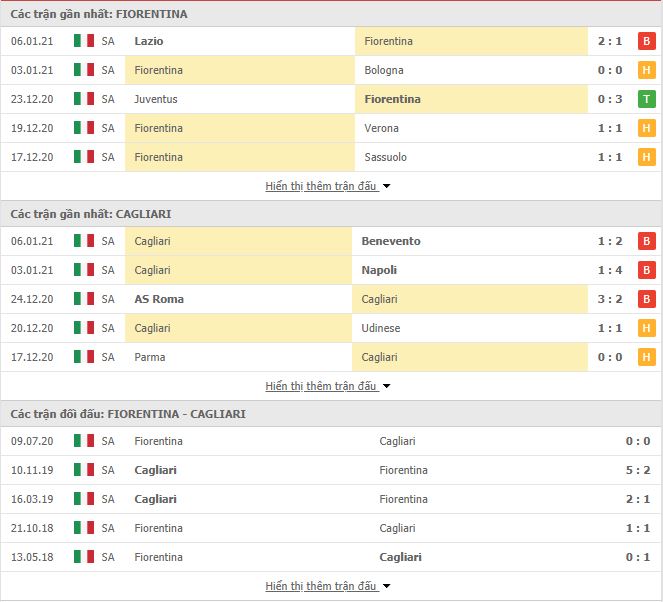Image resolution: width=663 pixels, height=602 pixels.
Task: Click the Italy flag on Lazio row
Action: (x=84, y=41)
